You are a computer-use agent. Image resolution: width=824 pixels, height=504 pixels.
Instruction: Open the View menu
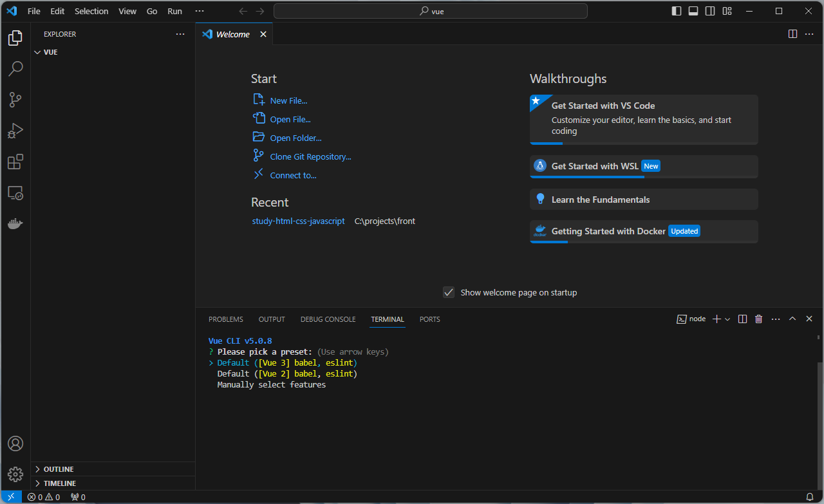127,11
